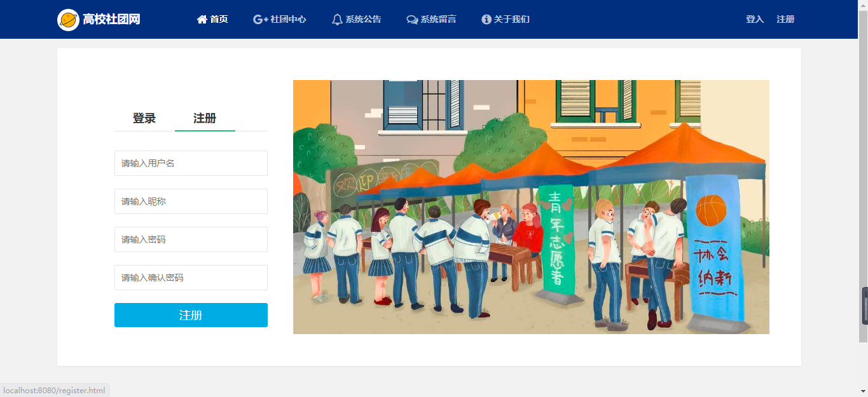868x397 pixels.
Task: Focus the 请输入确认密码 input field
Action: click(x=191, y=278)
